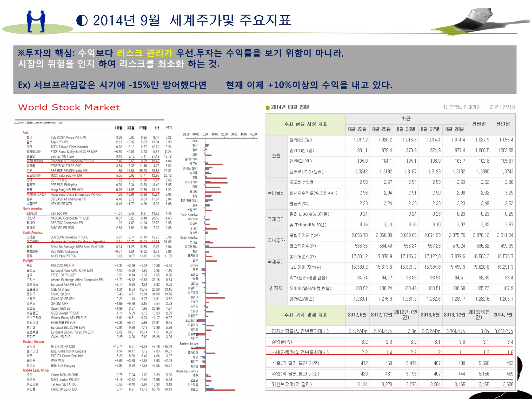Image resolution: width=532 pixels, height=399 pixels.
Task: Click the 1개월 column header
Action: (x=118, y=128)
